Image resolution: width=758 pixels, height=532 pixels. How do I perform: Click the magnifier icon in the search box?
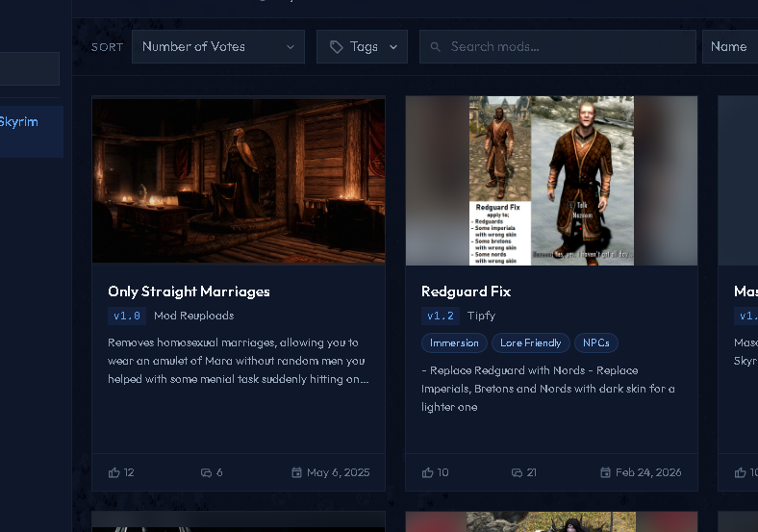point(435,47)
